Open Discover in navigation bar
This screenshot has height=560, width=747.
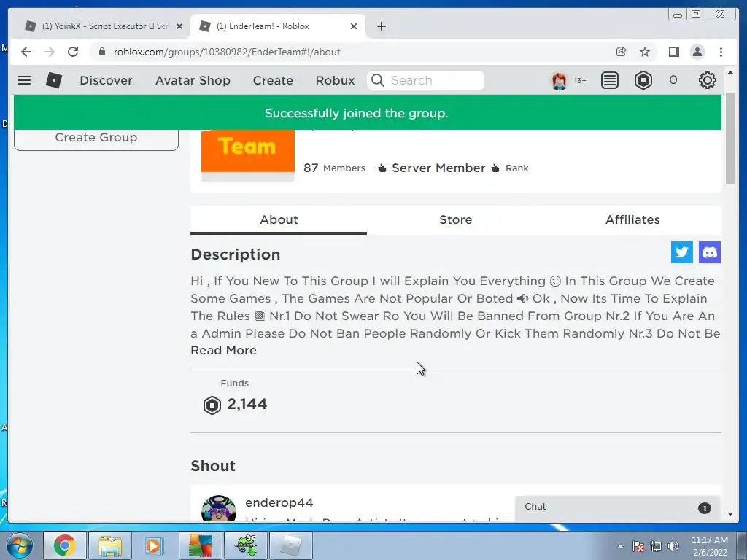tap(107, 80)
